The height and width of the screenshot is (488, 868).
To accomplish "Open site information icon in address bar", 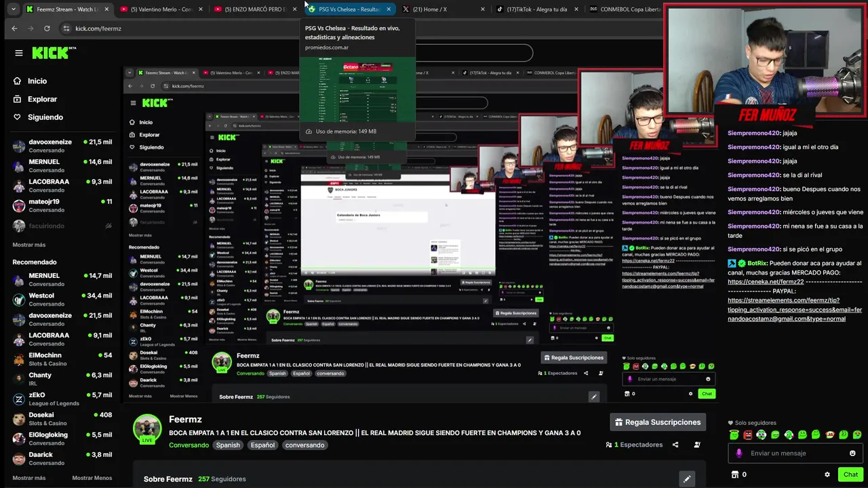I will point(66,28).
